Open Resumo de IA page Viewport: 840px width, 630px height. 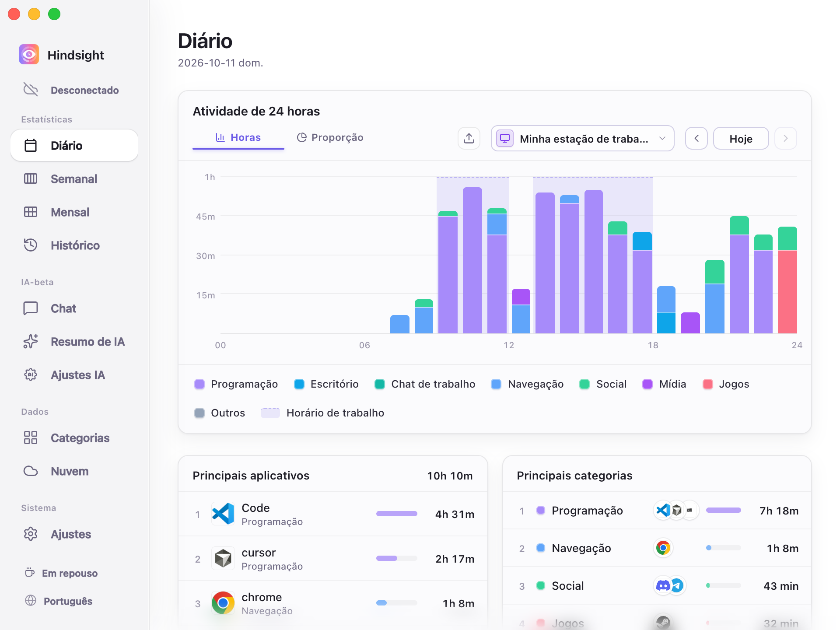[x=74, y=342]
